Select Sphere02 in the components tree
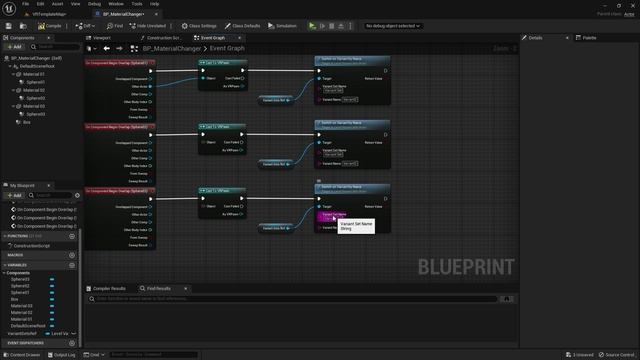640x360 pixels. click(x=36, y=98)
